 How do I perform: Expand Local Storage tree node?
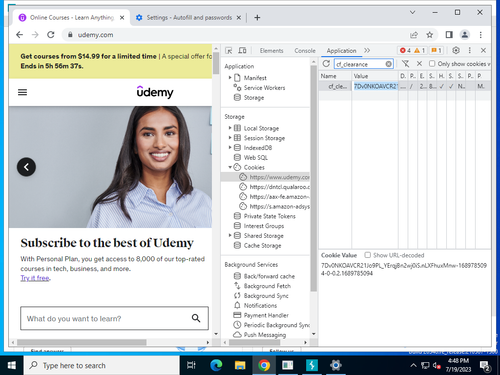(x=230, y=128)
